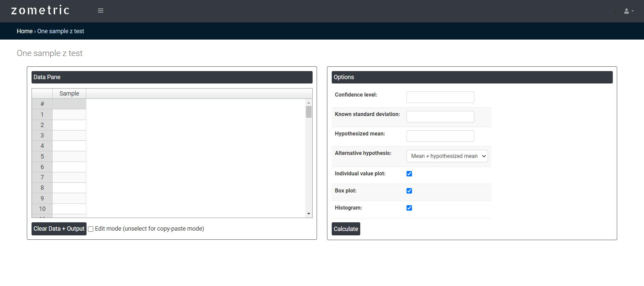The image size is (644, 286).
Task: Go to Home in the breadcrumb
Action: [24, 31]
